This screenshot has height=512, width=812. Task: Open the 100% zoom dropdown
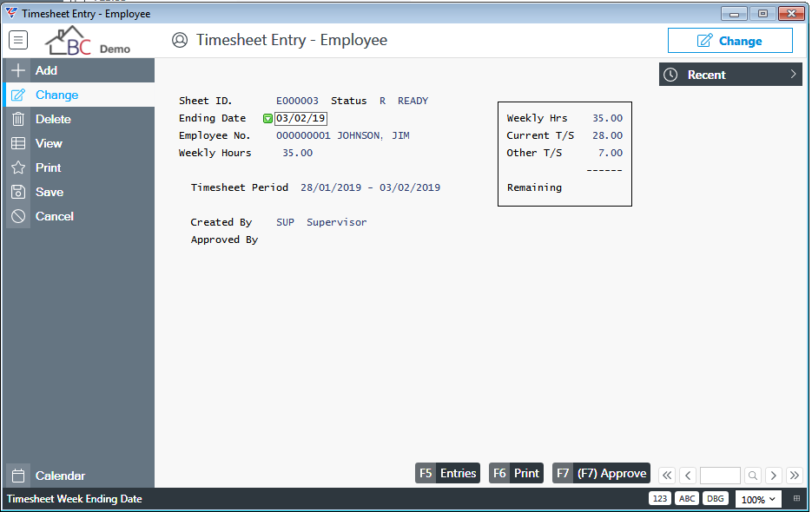pyautogui.click(x=758, y=499)
